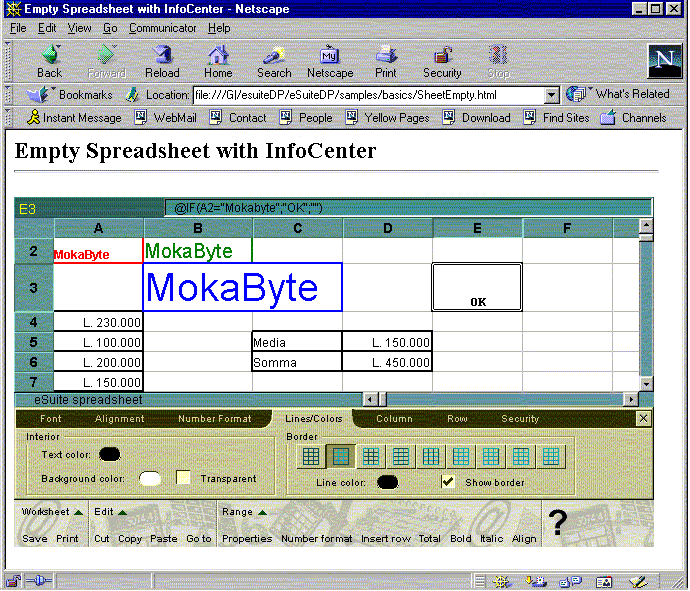690x591 pixels.
Task: Expand the Range menu arrow
Action: [x=262, y=512]
